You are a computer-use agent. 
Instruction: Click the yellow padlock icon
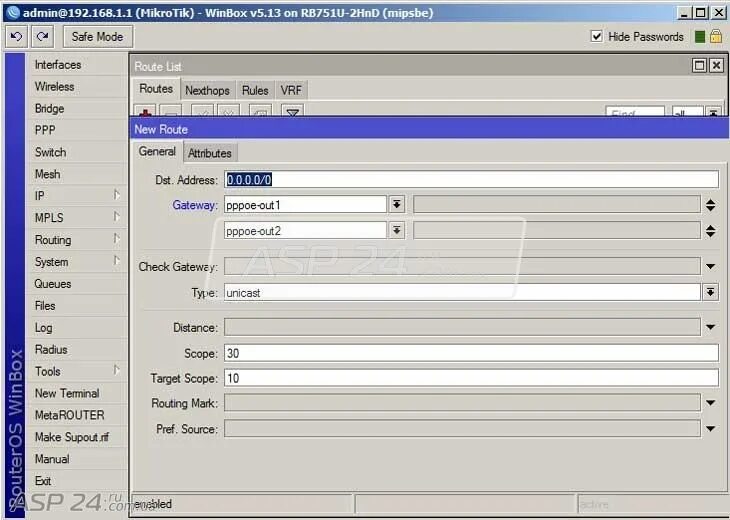click(x=716, y=36)
